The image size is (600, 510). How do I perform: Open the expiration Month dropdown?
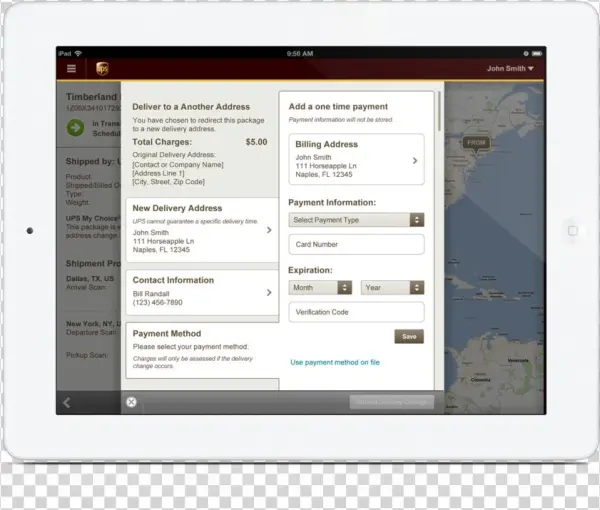click(x=320, y=287)
